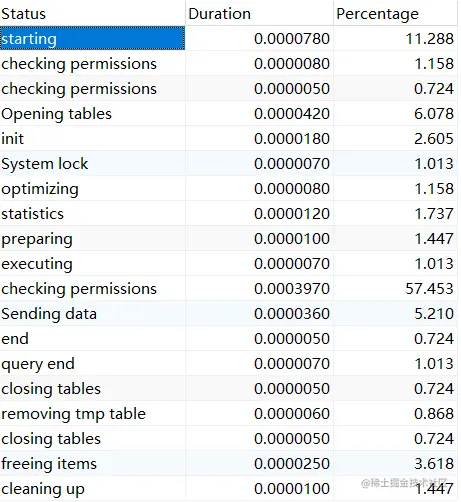Click the 11.288 percentage cell
Viewport: 461px width, 502px height.
click(395, 38)
